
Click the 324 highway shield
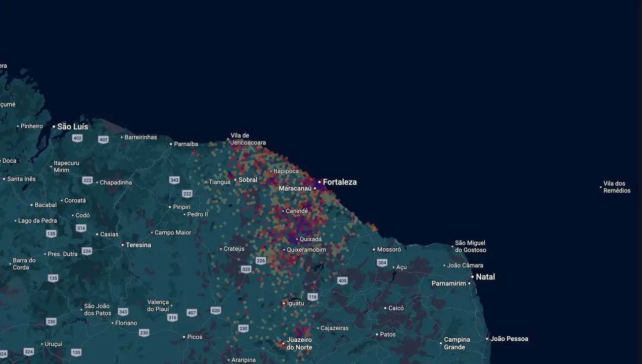tap(29, 352)
